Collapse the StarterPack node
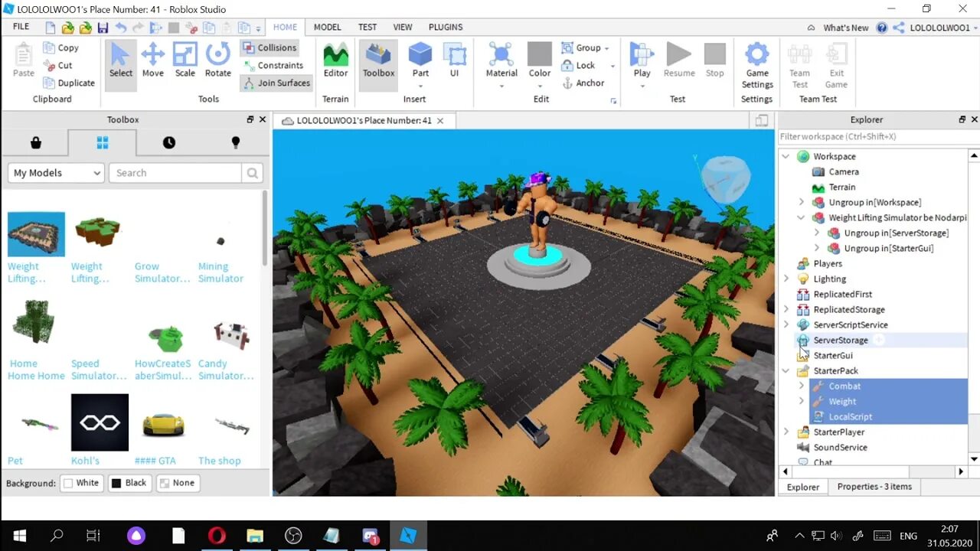The image size is (980, 551). (786, 370)
